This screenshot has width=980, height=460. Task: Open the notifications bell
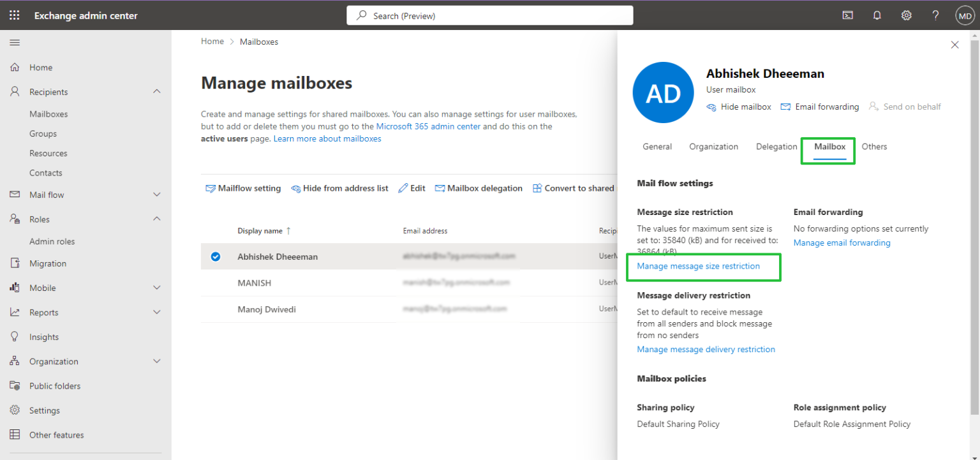pyautogui.click(x=877, y=15)
